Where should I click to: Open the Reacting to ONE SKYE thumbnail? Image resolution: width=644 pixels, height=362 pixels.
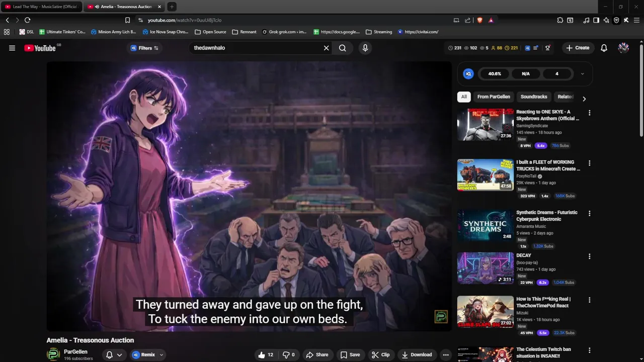pos(486,125)
